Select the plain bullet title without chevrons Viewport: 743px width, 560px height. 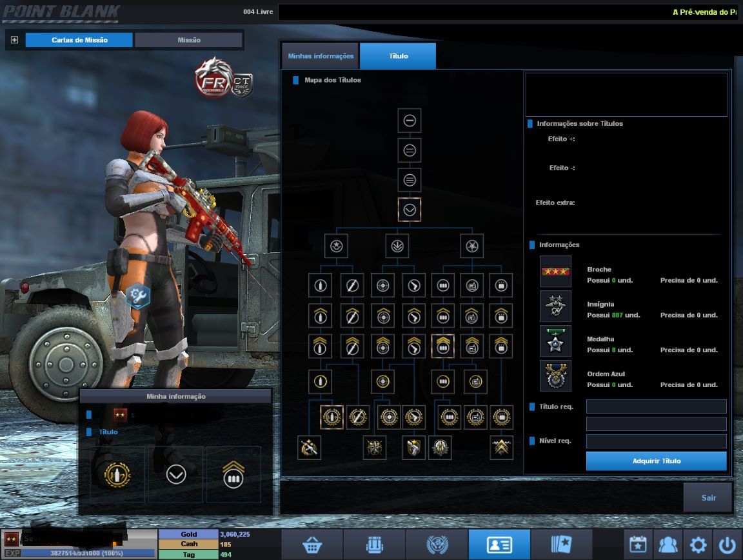point(321,285)
